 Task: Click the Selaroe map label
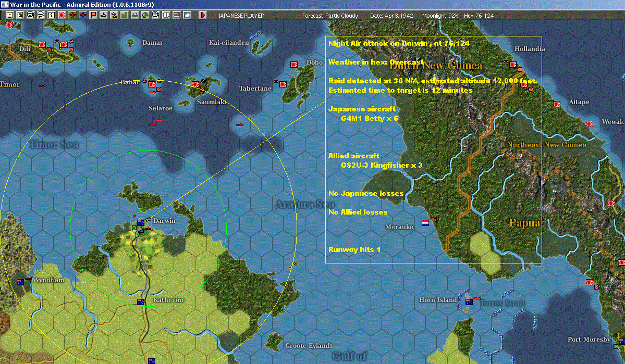[160, 108]
